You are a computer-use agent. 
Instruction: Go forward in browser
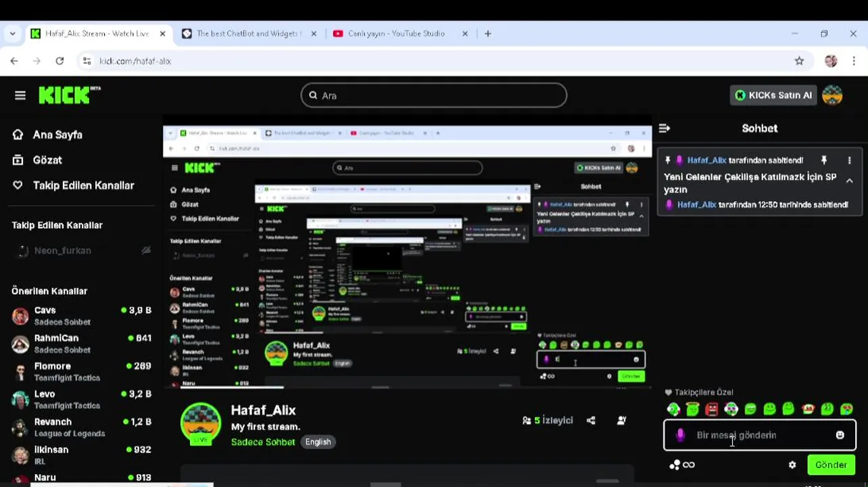[x=37, y=61]
